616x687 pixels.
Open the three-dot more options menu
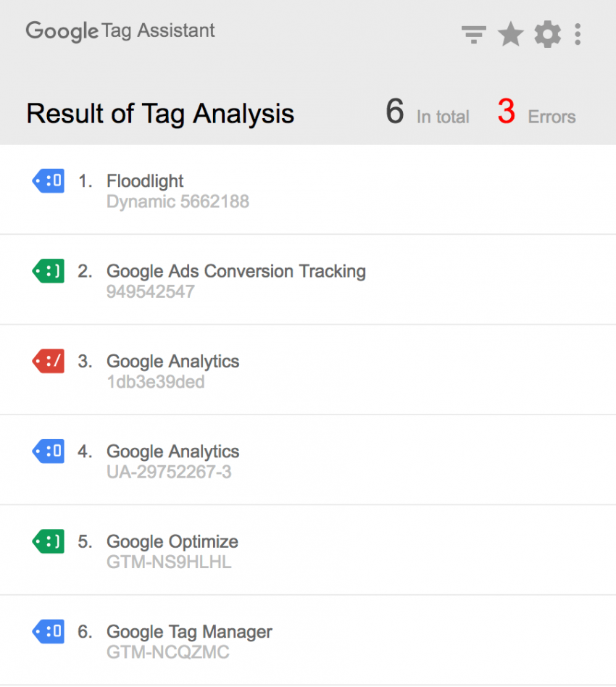[578, 34]
